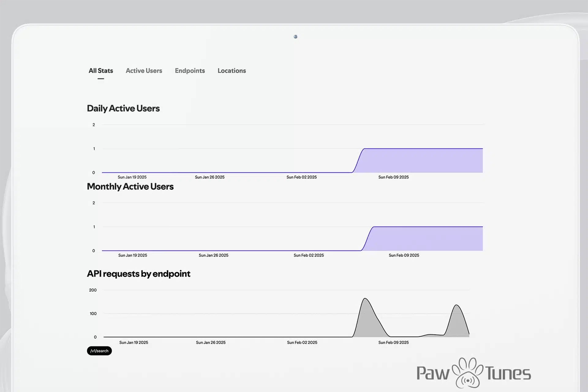
Task: Click Sun Feb 09 2025 label under Monthly Active Users
Action: pos(404,255)
